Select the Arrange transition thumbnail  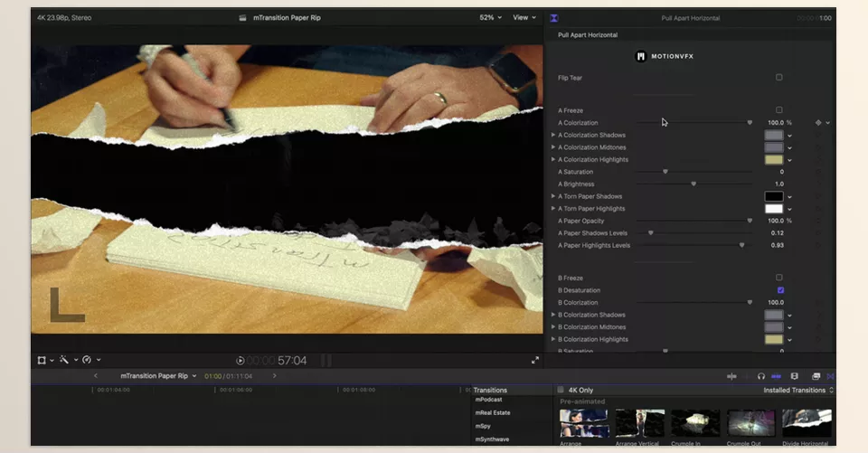coord(584,423)
